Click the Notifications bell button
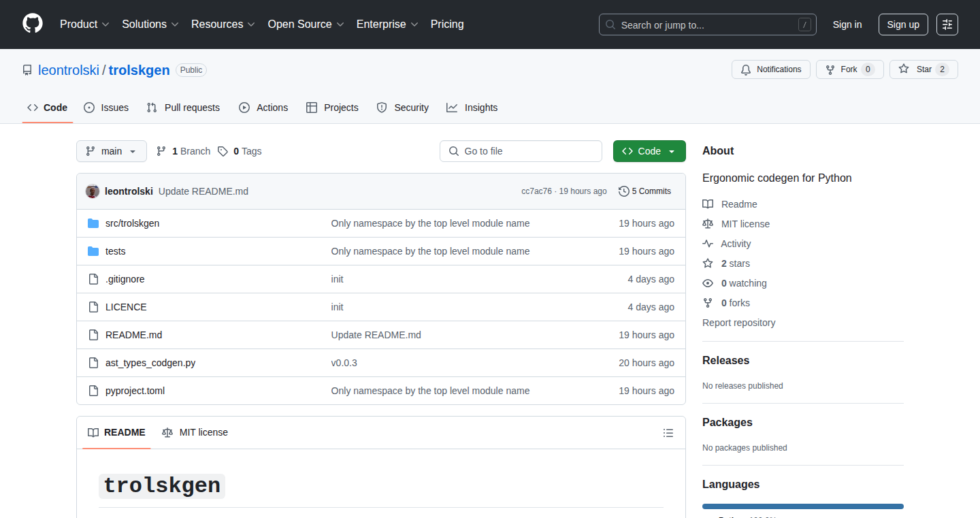Screen dimensions: 980x518 click(x=771, y=69)
